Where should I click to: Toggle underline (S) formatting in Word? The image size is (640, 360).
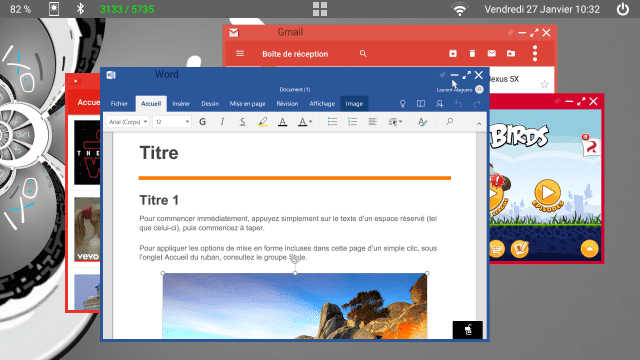[242, 122]
